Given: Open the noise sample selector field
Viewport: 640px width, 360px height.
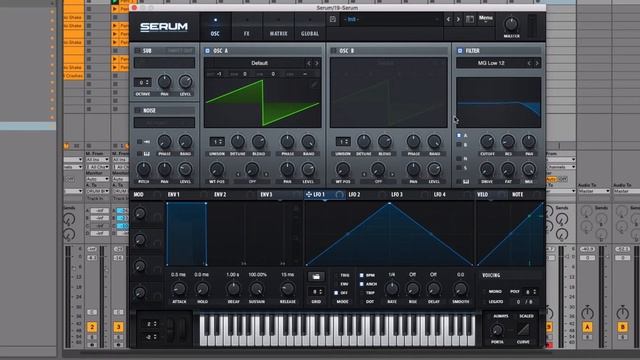Looking at the screenshot, I should click(164, 122).
